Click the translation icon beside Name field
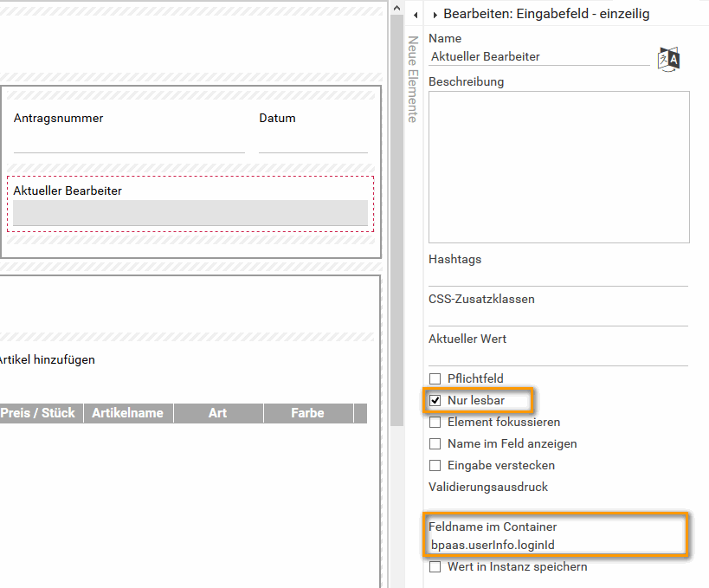Image resolution: width=709 pixels, height=588 pixels. (x=669, y=59)
